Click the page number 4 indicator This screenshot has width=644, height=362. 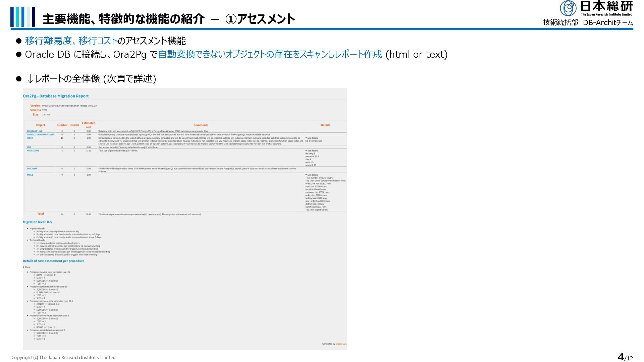click(x=621, y=357)
